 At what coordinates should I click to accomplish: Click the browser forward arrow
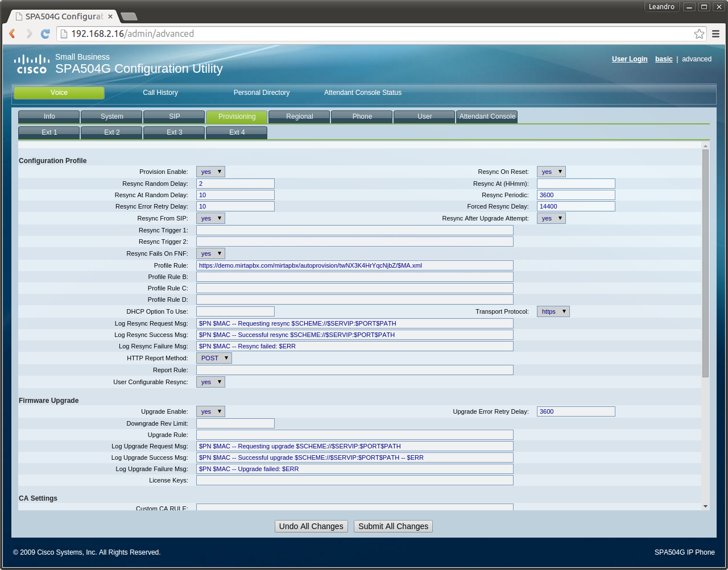(x=29, y=34)
